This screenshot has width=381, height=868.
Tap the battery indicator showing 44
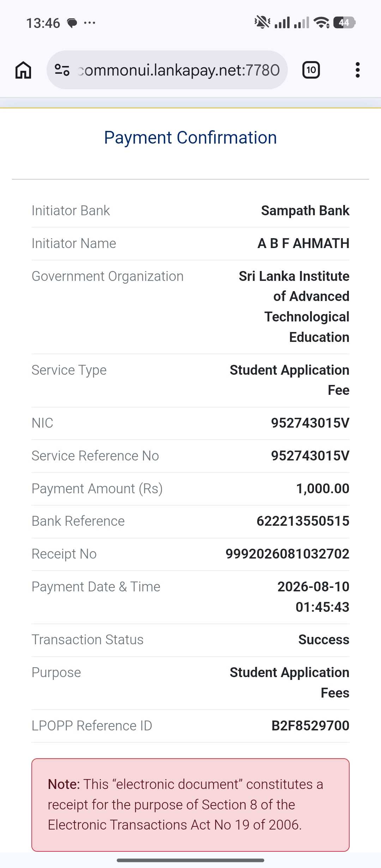344,23
